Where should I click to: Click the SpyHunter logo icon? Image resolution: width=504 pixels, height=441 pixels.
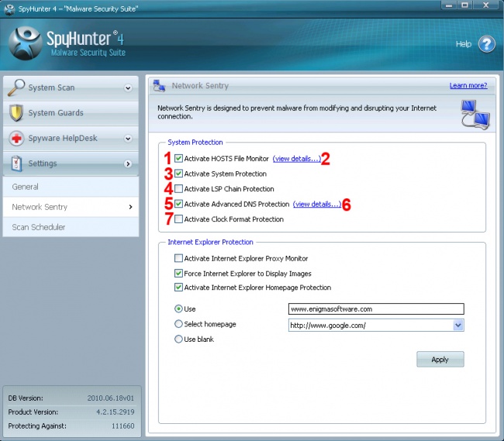pyautogui.click(x=24, y=43)
